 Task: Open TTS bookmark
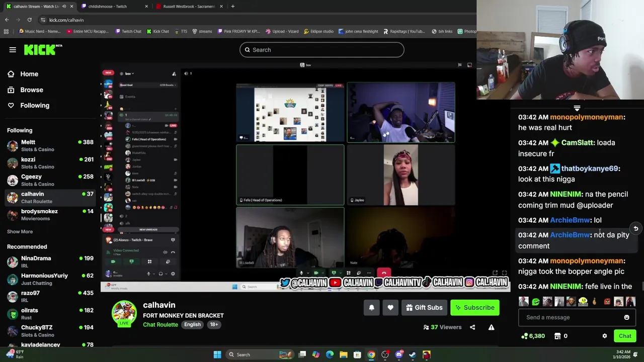tap(181, 31)
